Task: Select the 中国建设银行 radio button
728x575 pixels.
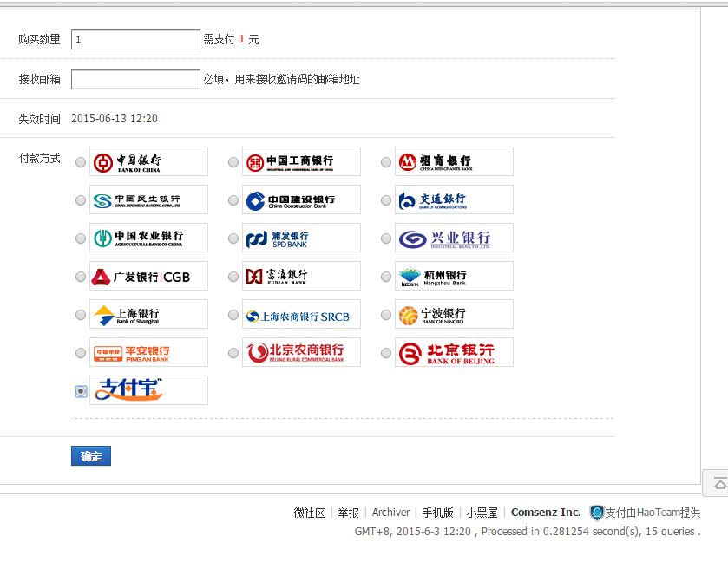Action: point(233,200)
